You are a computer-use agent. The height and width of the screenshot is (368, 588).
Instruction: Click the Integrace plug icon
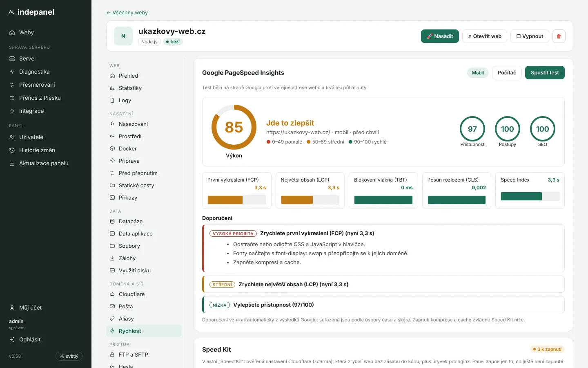click(12, 111)
